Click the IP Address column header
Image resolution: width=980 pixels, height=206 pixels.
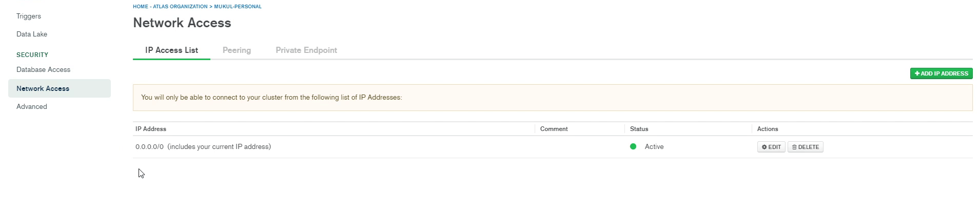[x=151, y=129]
